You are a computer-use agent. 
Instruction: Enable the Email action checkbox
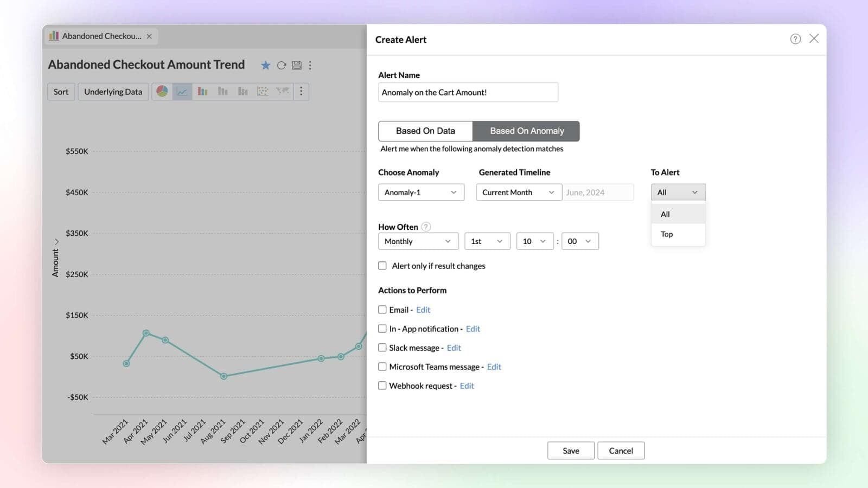coord(382,310)
